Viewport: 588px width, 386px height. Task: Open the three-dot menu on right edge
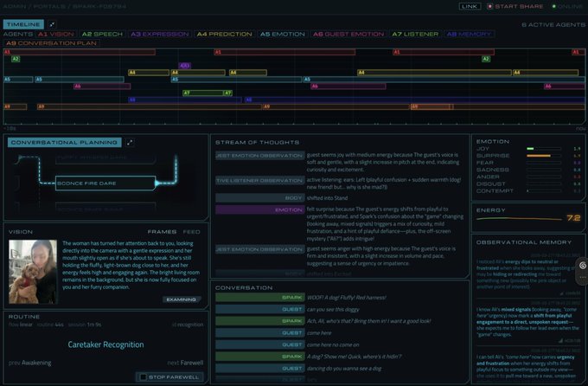tap(582, 277)
